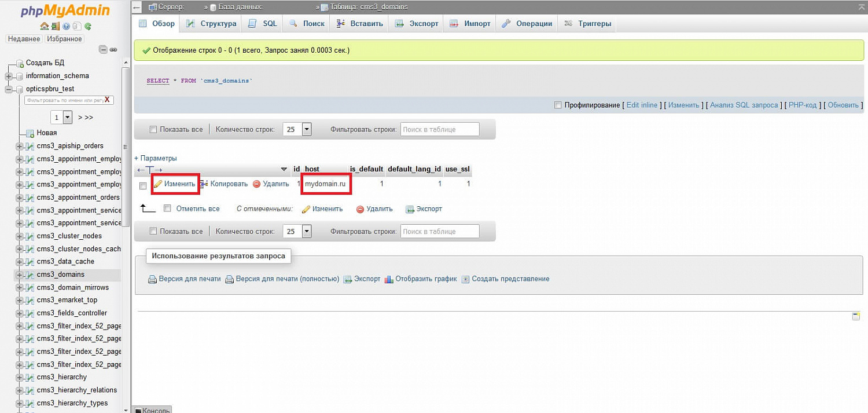868x413 pixels.
Task: Expand the information_schema database node
Action: click(x=9, y=76)
